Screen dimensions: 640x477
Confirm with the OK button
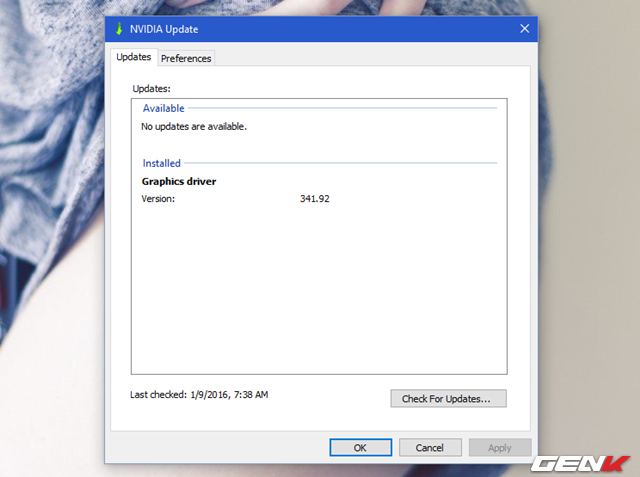(x=360, y=448)
